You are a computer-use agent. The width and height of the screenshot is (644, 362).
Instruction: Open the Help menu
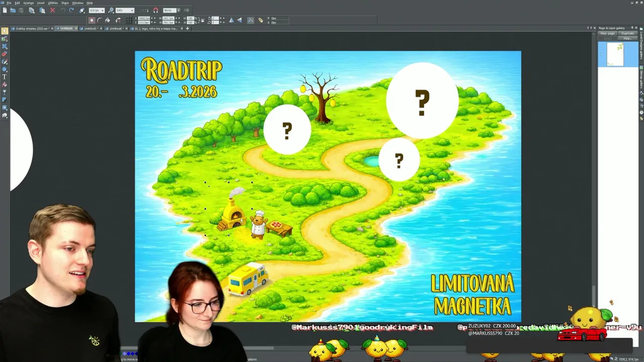click(90, 3)
